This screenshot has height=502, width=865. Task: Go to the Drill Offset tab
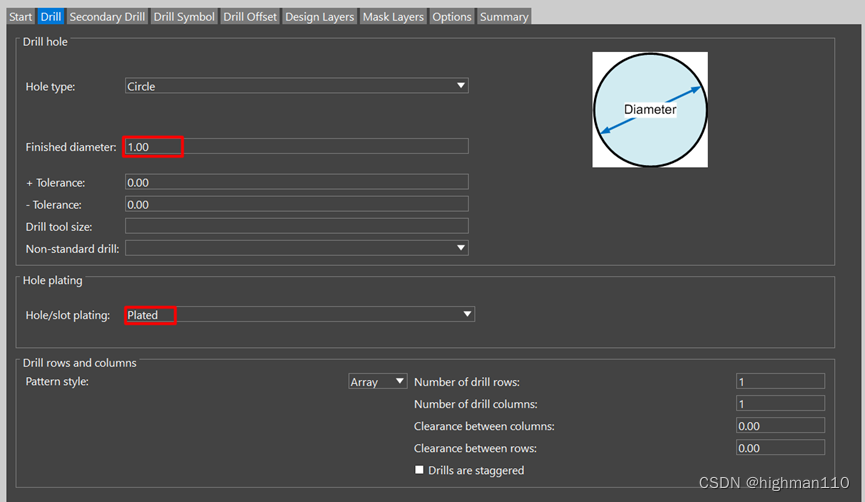(x=250, y=17)
